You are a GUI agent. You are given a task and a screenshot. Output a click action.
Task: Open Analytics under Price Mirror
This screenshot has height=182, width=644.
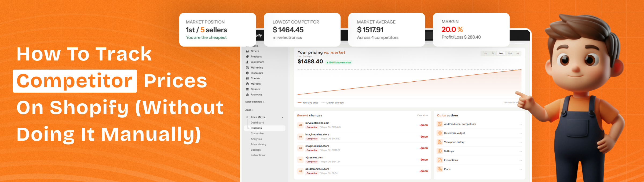256,139
